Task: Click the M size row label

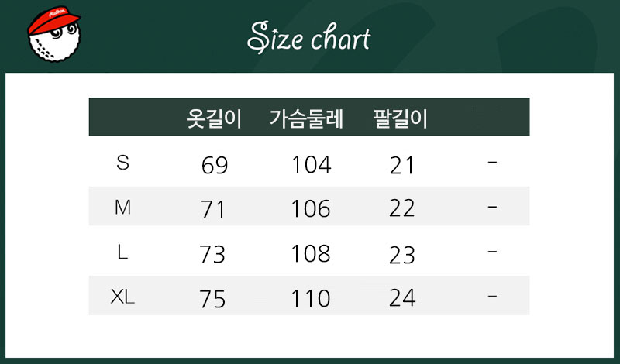Action: coord(122,207)
